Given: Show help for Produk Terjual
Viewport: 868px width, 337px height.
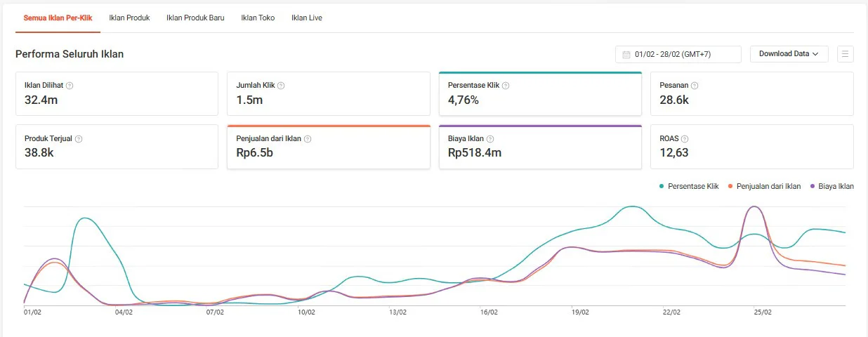Looking at the screenshot, I should point(79,139).
